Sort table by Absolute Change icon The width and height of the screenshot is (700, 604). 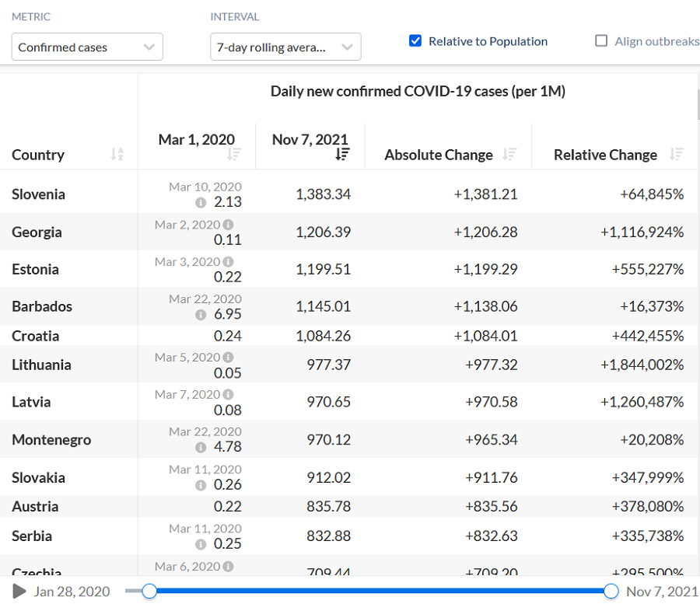pyautogui.click(x=509, y=155)
